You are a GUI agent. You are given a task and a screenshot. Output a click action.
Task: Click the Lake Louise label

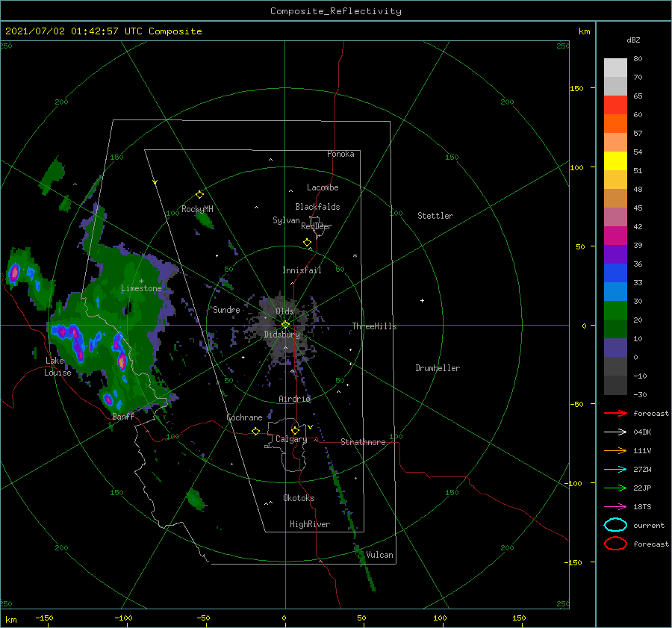[57, 367]
